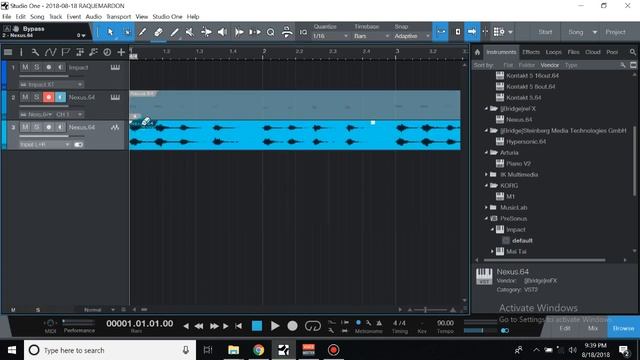
Task: Open the Project page button
Action: [616, 32]
